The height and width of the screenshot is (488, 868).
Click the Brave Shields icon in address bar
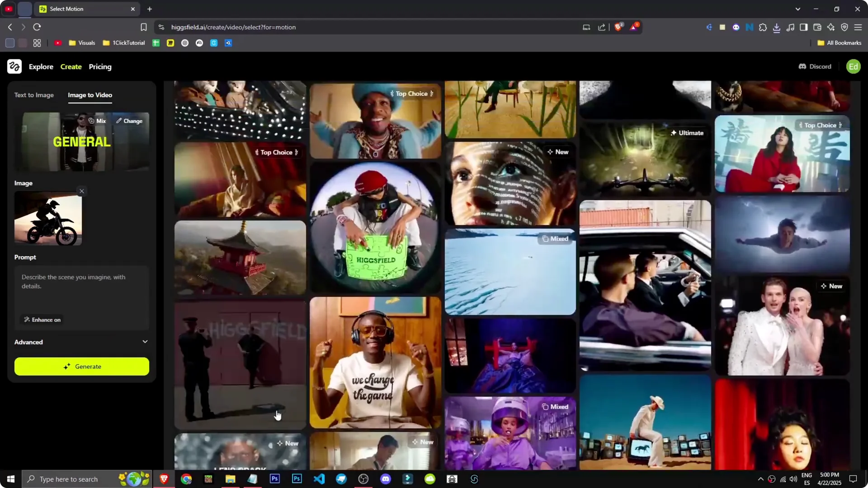click(x=618, y=27)
